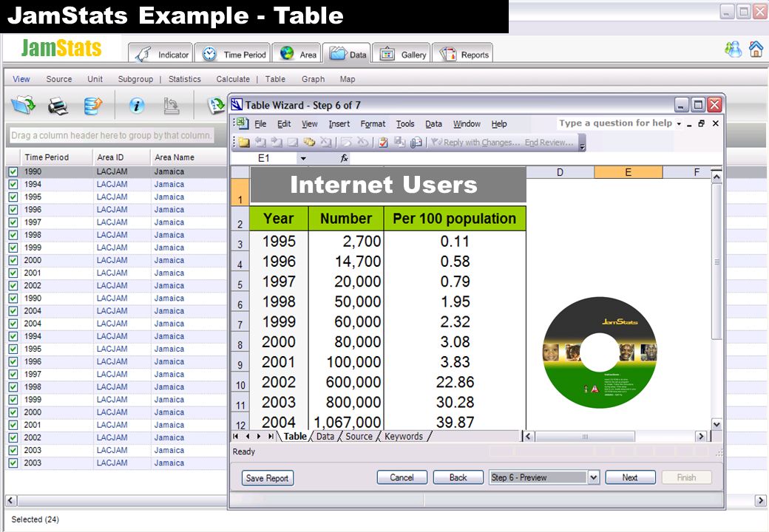Uncheck the first 1990 row checkbox, the highlighted row
This screenshot has width=769, height=532.
13,171
